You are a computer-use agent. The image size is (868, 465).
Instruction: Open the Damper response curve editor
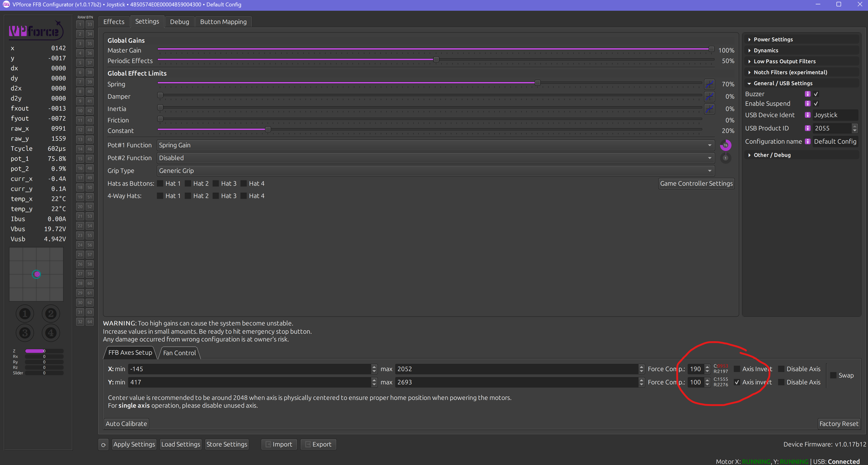point(709,96)
